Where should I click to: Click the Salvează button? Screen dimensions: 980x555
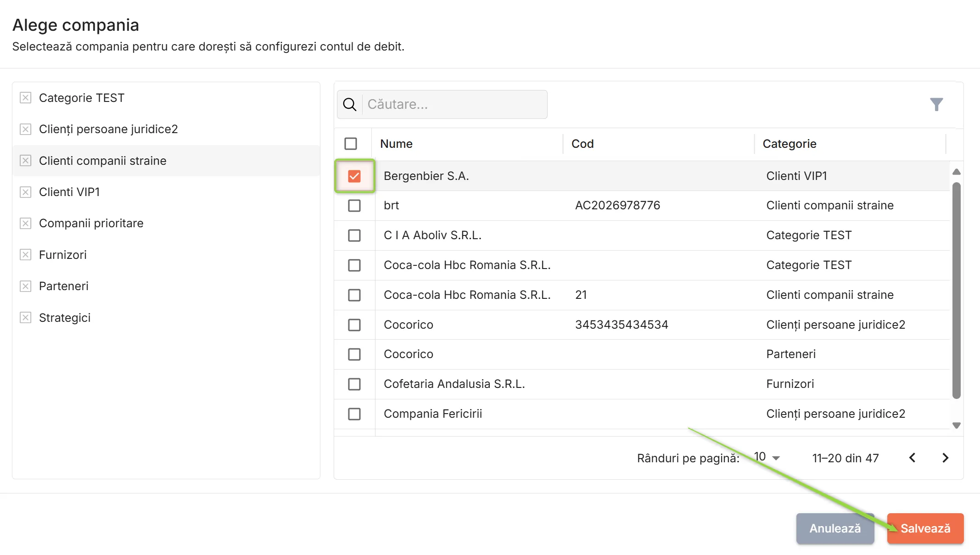(925, 528)
